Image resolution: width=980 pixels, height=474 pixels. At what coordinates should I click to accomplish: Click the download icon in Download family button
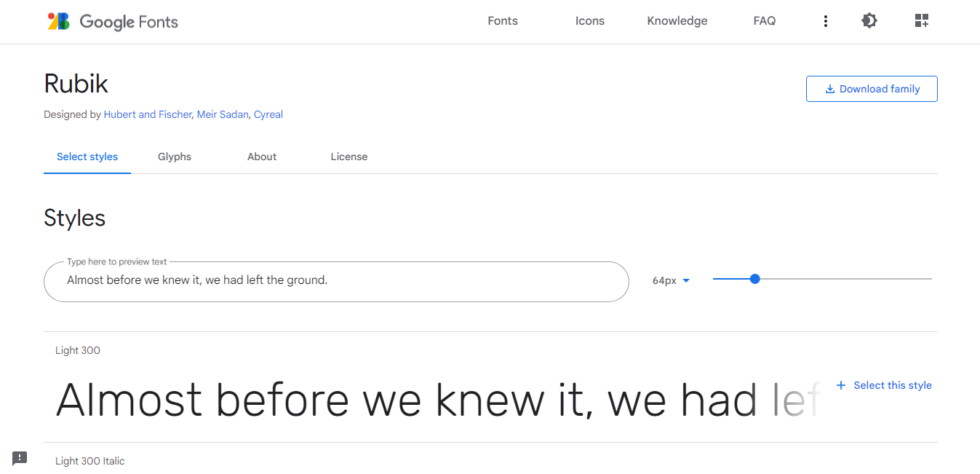tap(829, 88)
